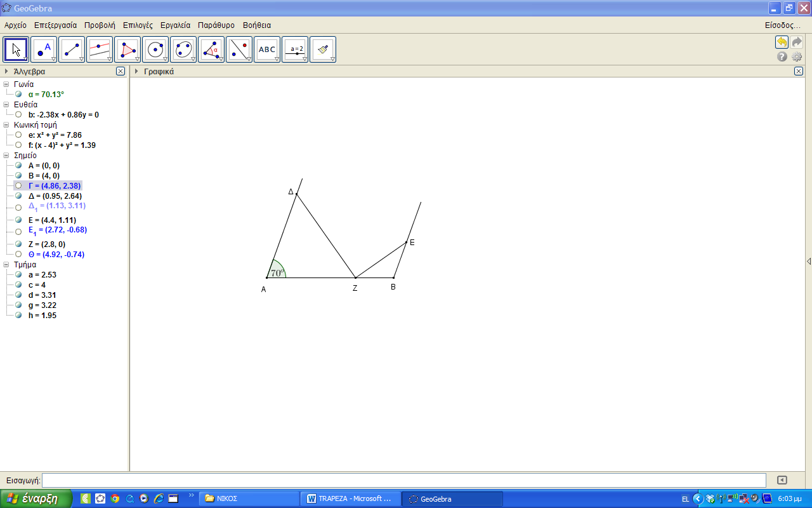
Task: Open the Επιλογές menu
Action: point(138,25)
